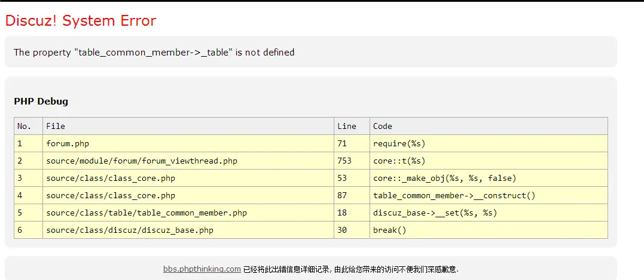Click the File column header
Viewport: 644px width, 280px height.
tap(188, 126)
